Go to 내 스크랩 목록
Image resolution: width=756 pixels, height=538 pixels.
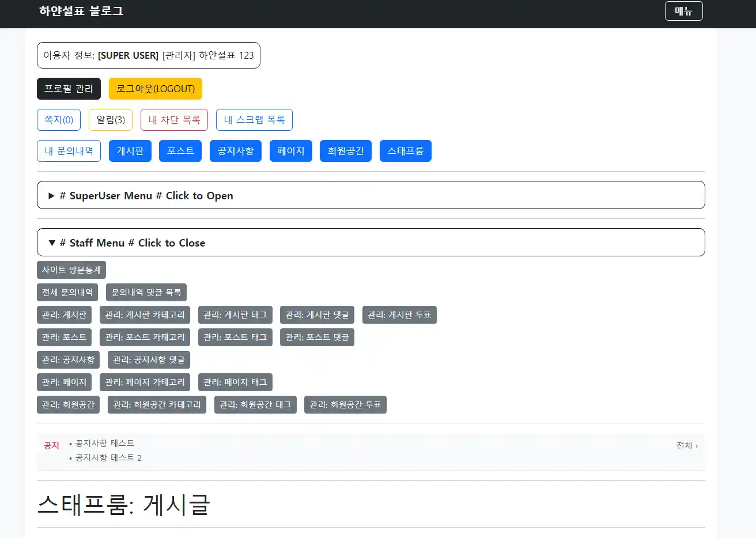pos(254,120)
